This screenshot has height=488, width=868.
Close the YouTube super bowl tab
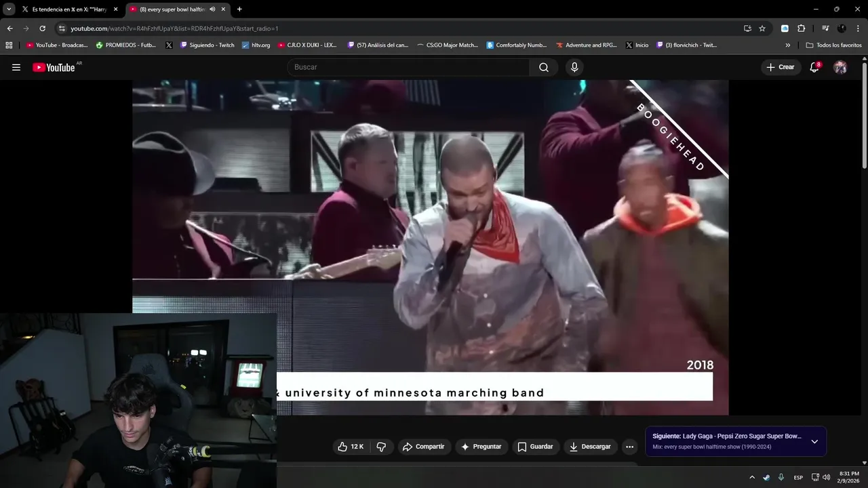click(x=223, y=9)
